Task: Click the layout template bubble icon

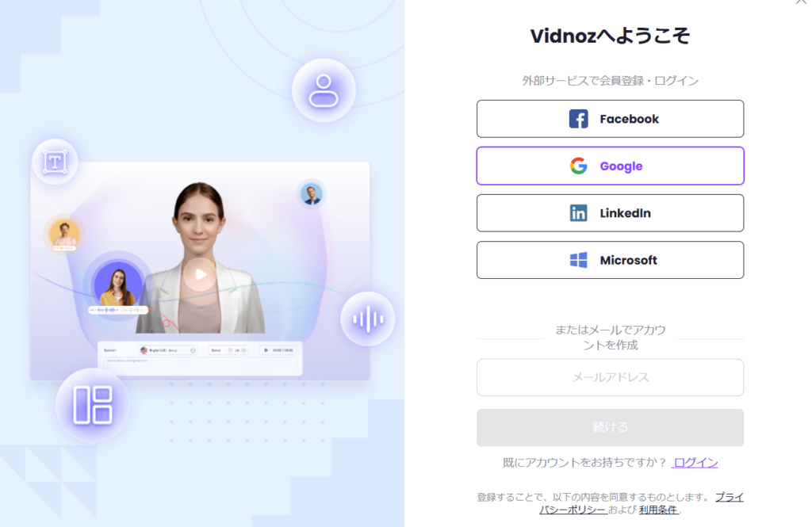Action: (x=93, y=405)
